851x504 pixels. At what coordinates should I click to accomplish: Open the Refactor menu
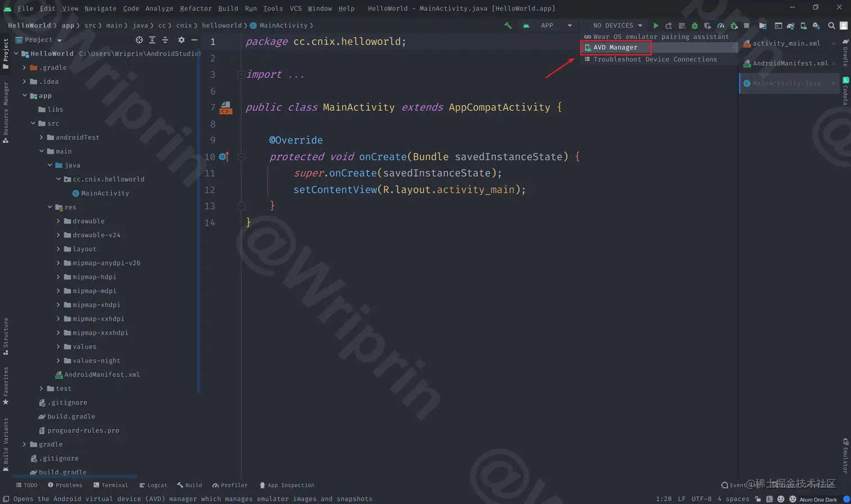point(195,8)
